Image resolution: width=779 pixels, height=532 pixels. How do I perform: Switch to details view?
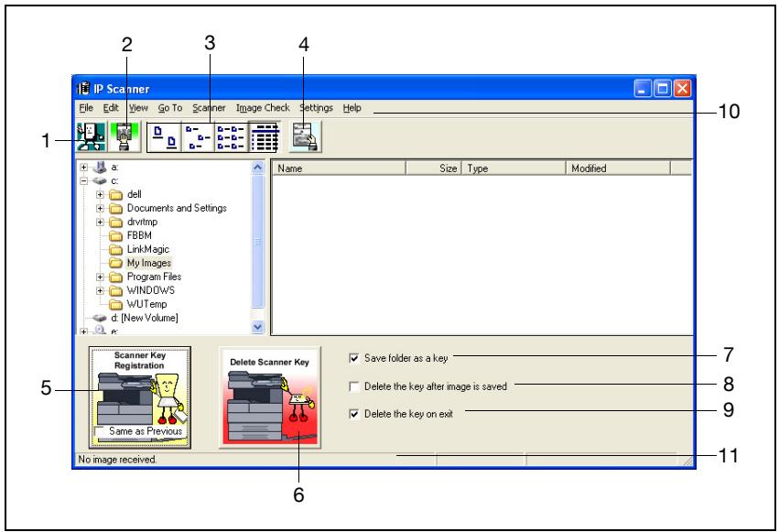point(264,137)
